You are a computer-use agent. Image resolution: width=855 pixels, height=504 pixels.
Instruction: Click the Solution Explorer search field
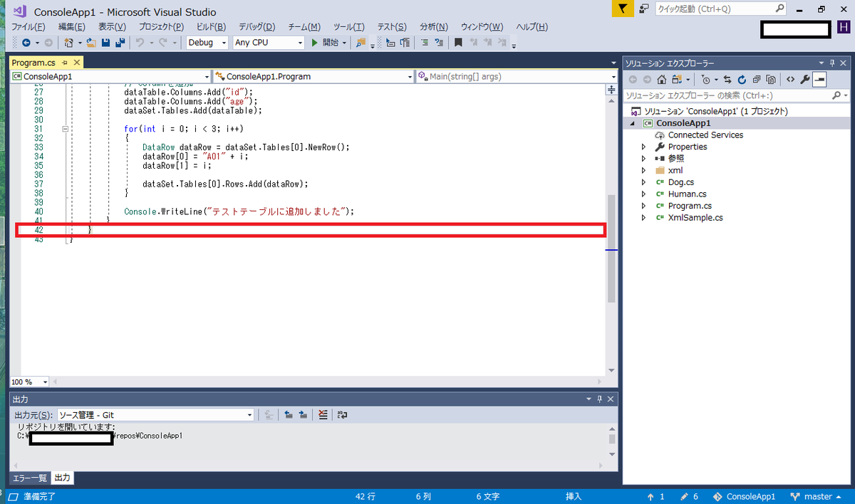(x=737, y=95)
